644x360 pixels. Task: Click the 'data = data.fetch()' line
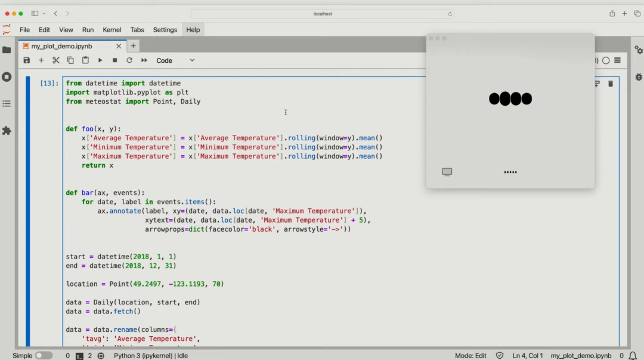pyautogui.click(x=103, y=312)
